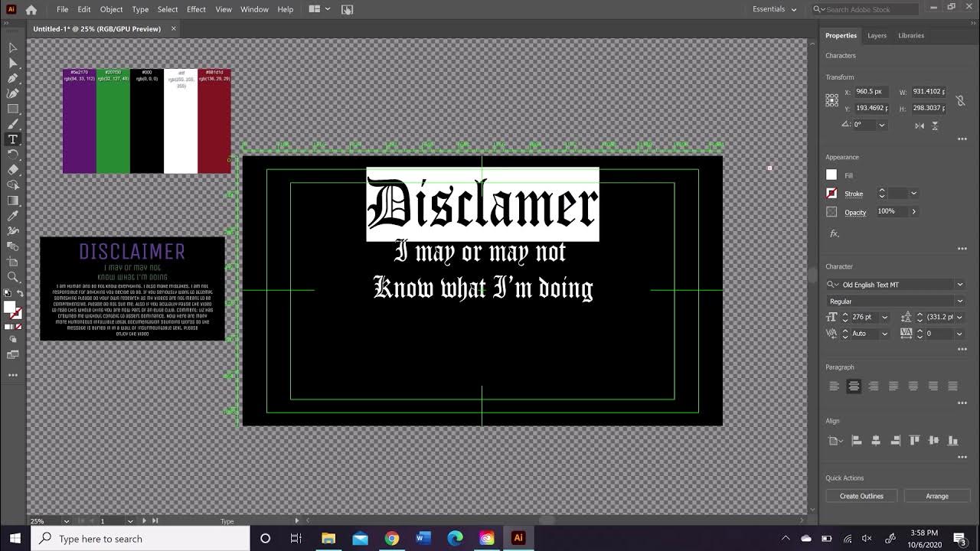Select the Direct Selection tool
980x551 pixels.
[x=13, y=63]
